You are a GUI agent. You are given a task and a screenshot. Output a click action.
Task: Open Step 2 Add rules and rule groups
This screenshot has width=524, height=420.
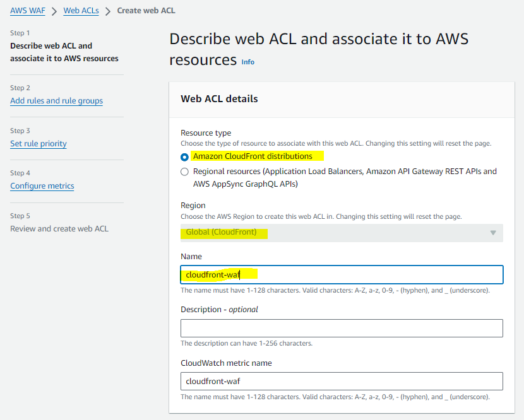pos(56,101)
